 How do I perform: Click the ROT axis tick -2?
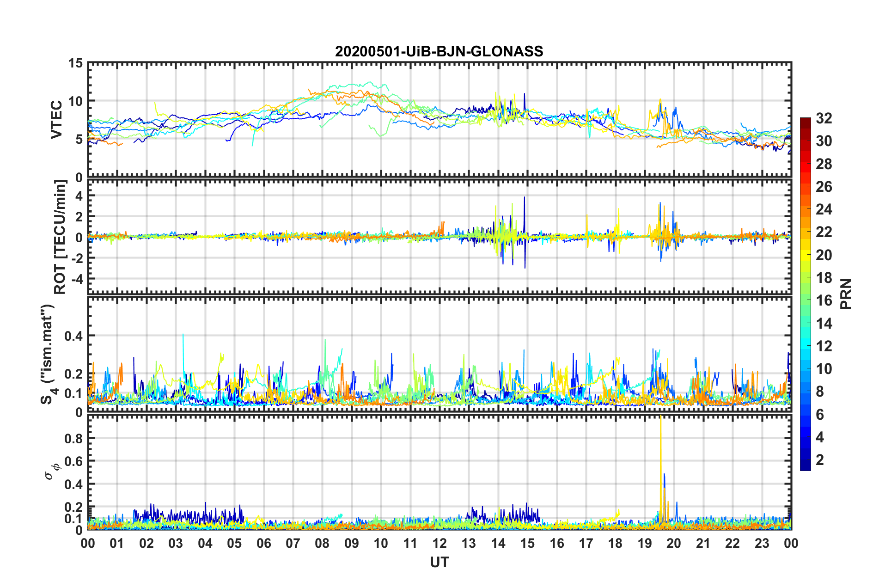tap(77, 258)
